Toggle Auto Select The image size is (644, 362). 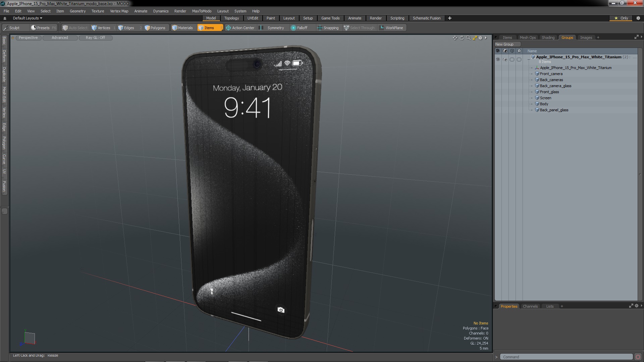pos(75,28)
